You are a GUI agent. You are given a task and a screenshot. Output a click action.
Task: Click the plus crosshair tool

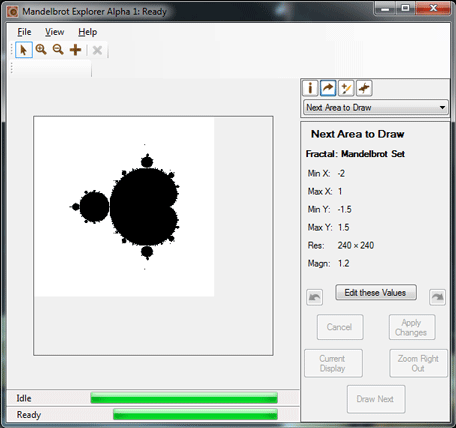76,50
